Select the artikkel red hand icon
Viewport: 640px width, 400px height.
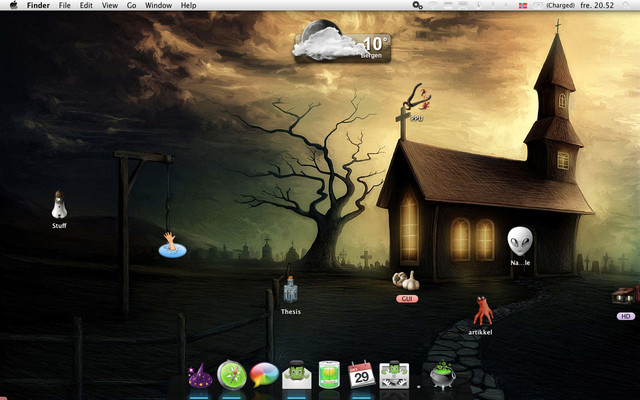[x=483, y=311]
